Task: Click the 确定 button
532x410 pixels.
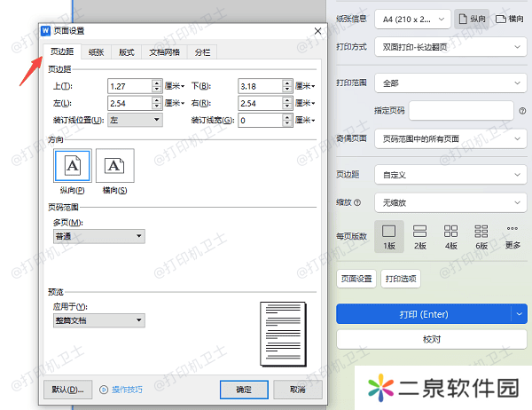Action: point(244,390)
